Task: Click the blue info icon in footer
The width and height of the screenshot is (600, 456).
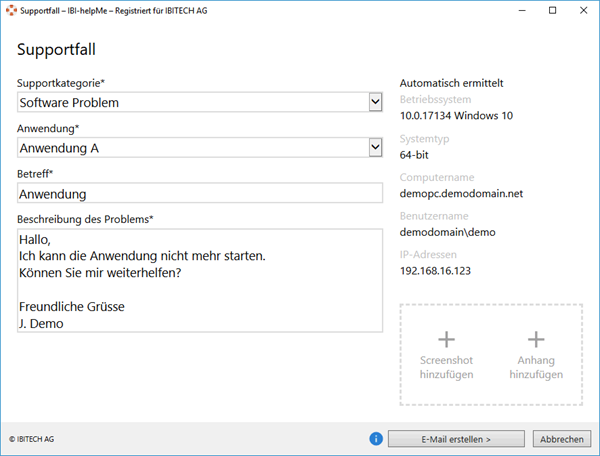Action: point(376,438)
